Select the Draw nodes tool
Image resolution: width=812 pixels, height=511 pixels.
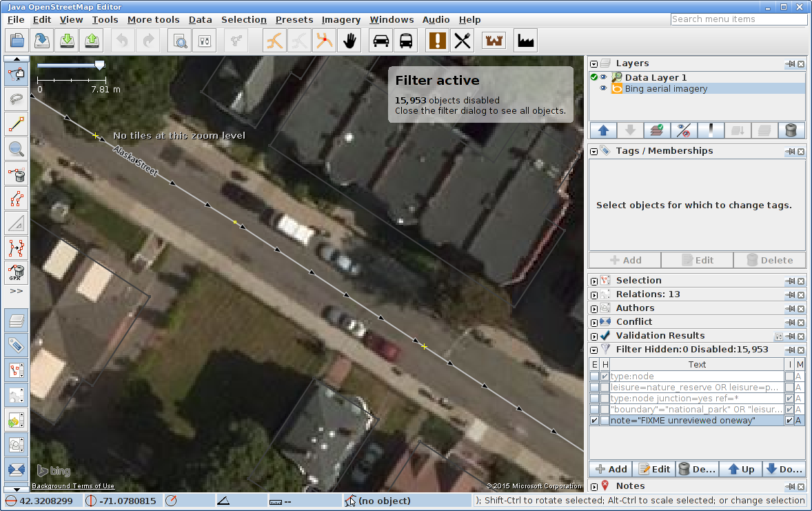tap(17, 125)
